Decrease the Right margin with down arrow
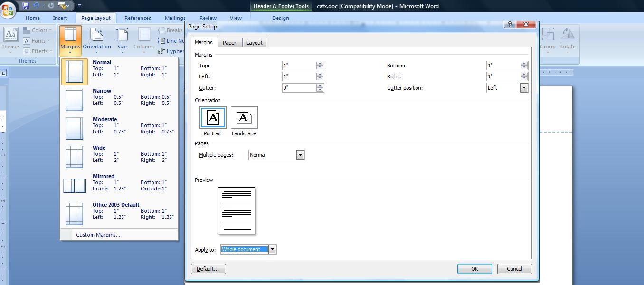644x285 pixels. [524, 79]
